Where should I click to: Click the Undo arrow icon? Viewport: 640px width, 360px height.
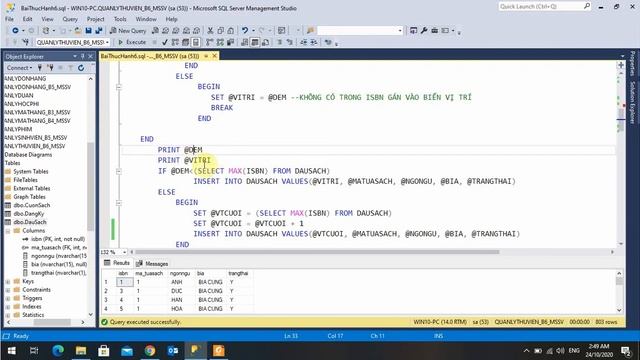click(244, 31)
